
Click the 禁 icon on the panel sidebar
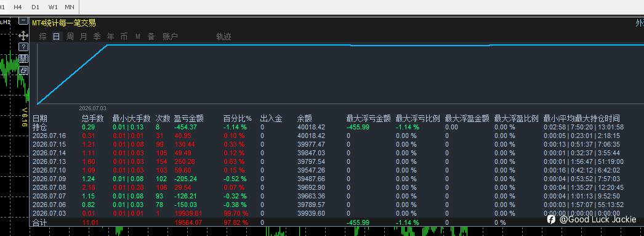(24, 59)
